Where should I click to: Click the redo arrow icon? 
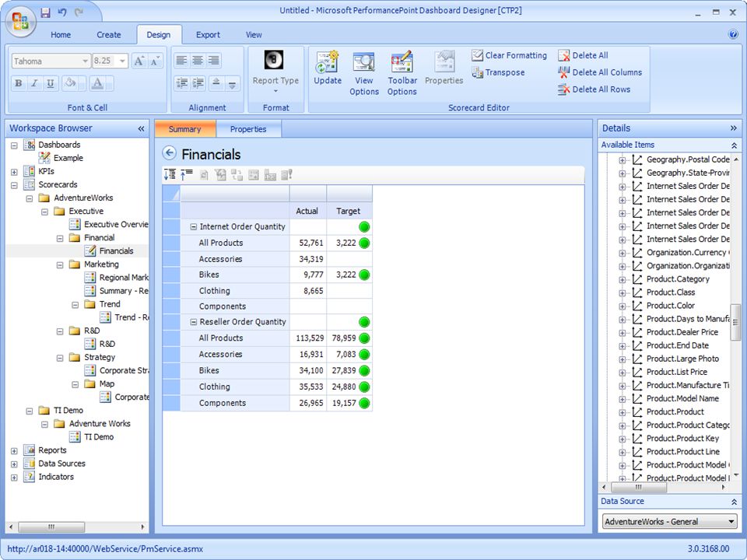(x=79, y=12)
